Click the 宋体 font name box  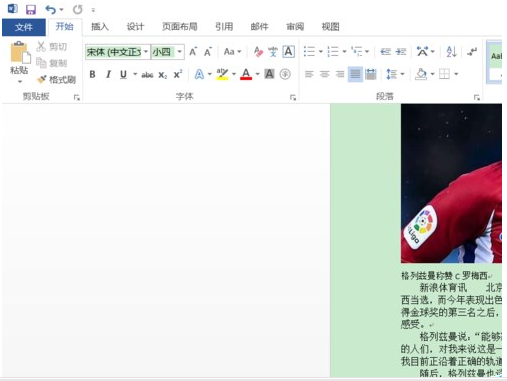point(114,52)
